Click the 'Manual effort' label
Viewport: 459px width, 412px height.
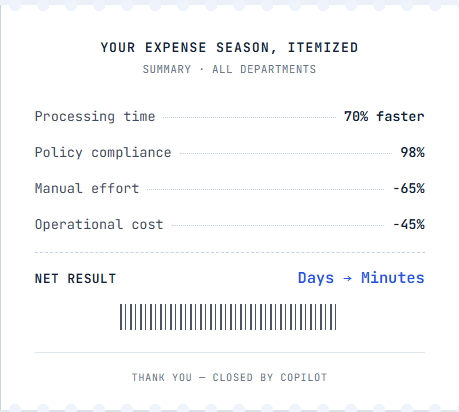87,188
